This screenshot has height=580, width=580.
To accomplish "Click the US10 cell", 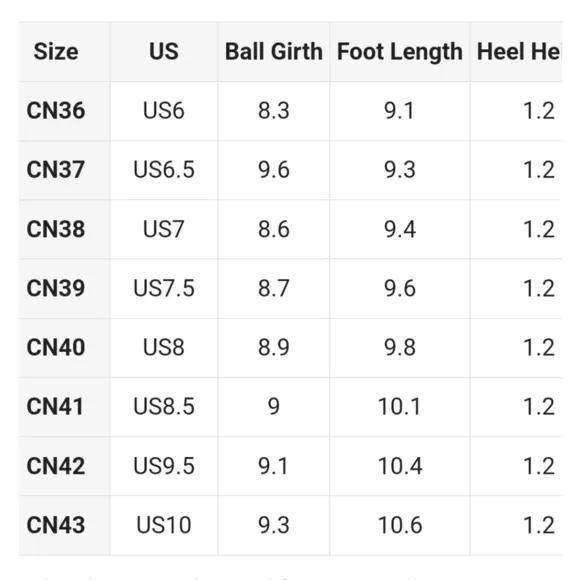I will [164, 525].
